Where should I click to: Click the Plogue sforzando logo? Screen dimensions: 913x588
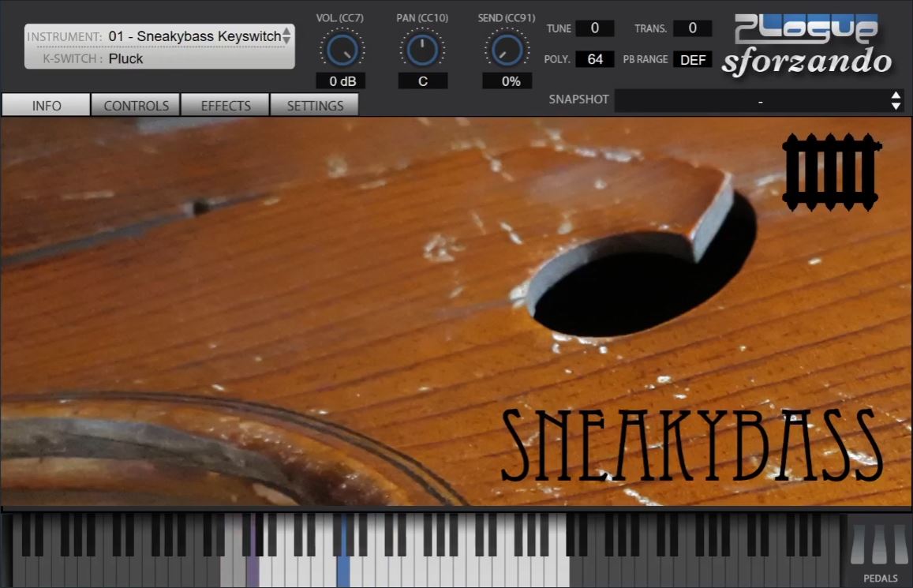806,46
